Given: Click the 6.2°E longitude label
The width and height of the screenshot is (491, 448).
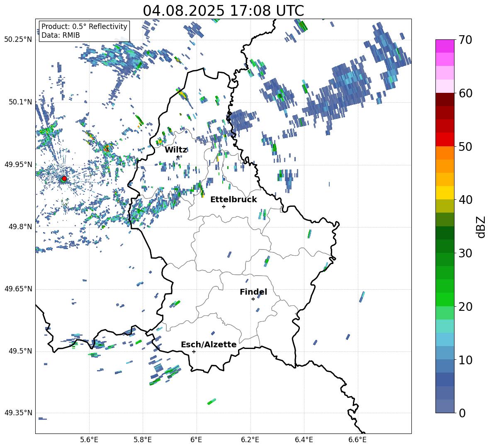Looking at the screenshot, I should pyautogui.click(x=250, y=440).
